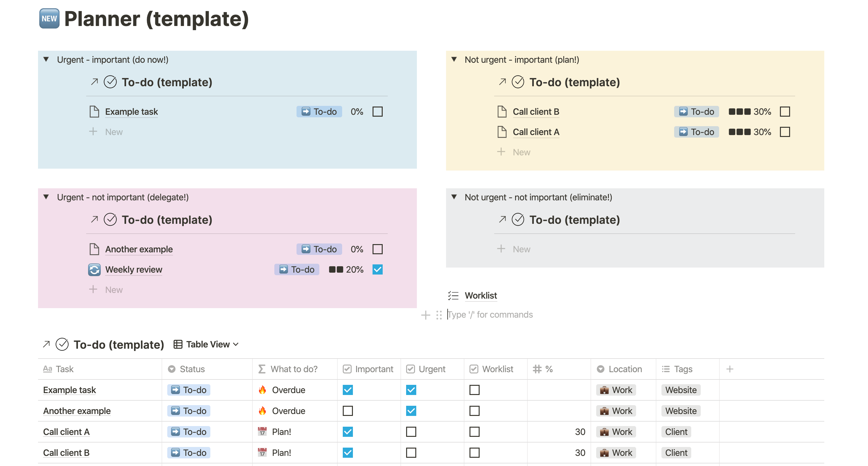Open the Call client B task page

[x=535, y=112]
